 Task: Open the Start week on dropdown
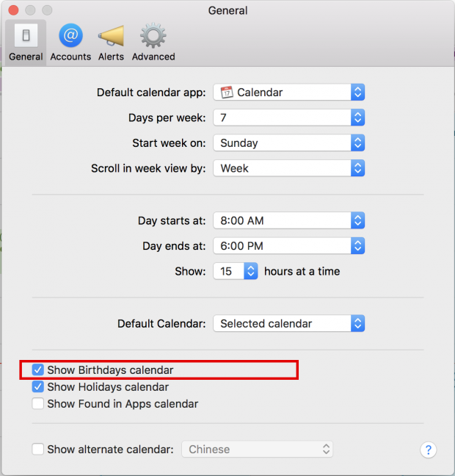pyautogui.click(x=288, y=143)
